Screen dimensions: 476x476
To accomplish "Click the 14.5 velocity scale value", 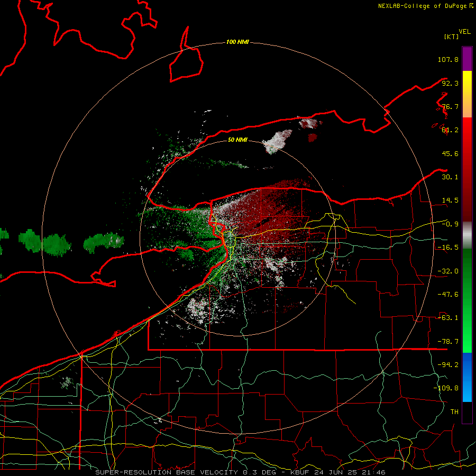I will (450, 200).
